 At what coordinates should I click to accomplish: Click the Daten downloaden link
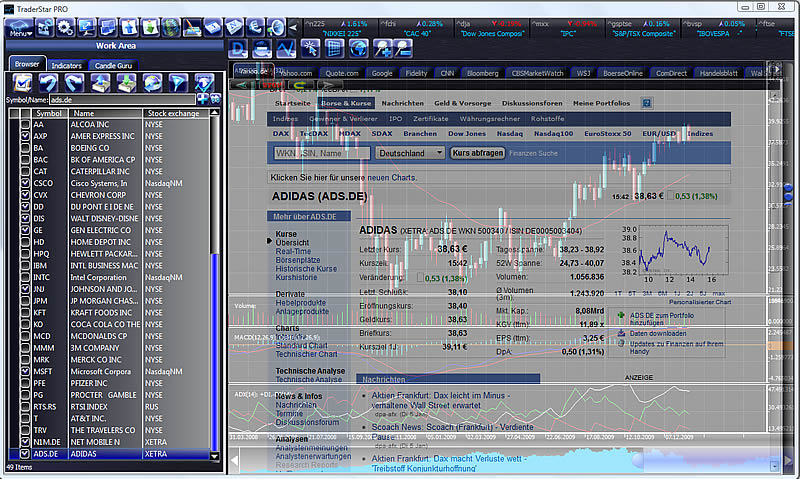coord(658,333)
